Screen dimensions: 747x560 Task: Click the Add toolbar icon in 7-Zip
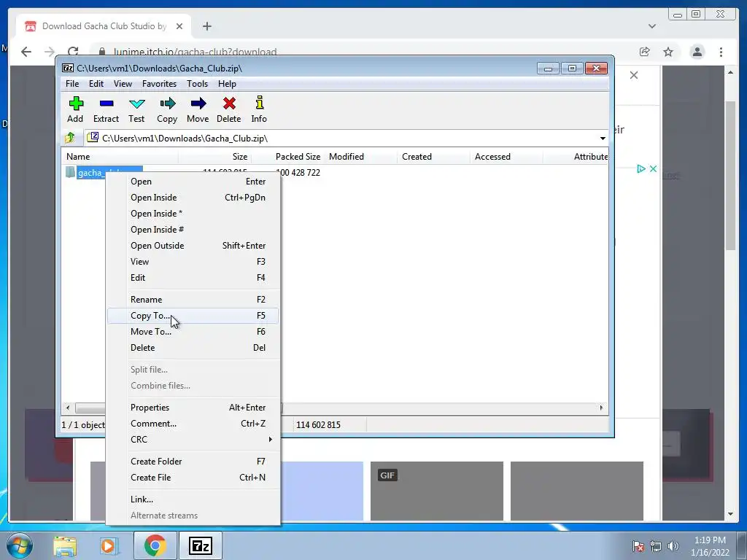(x=75, y=109)
